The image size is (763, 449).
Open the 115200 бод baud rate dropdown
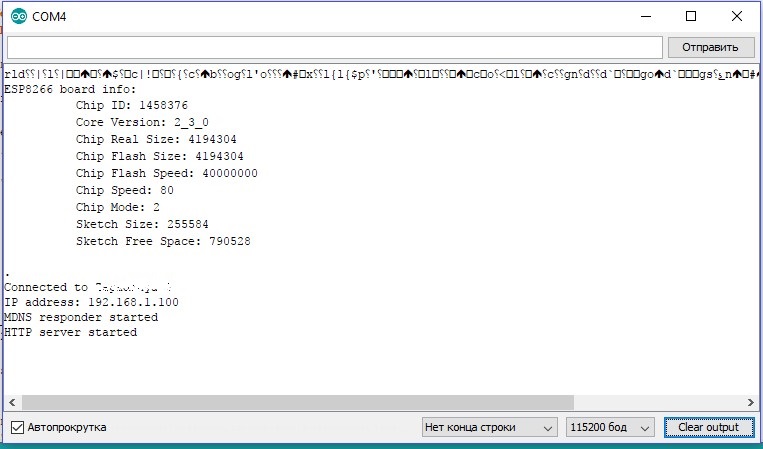610,428
